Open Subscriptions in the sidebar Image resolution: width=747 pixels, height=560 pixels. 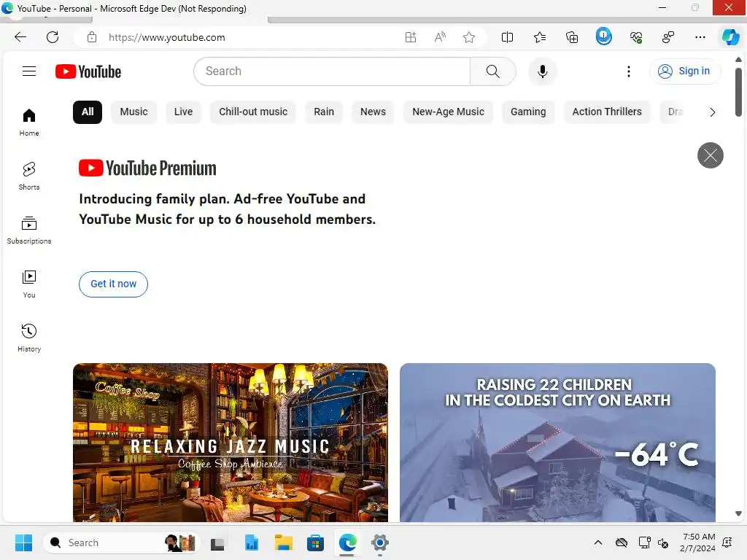click(29, 230)
